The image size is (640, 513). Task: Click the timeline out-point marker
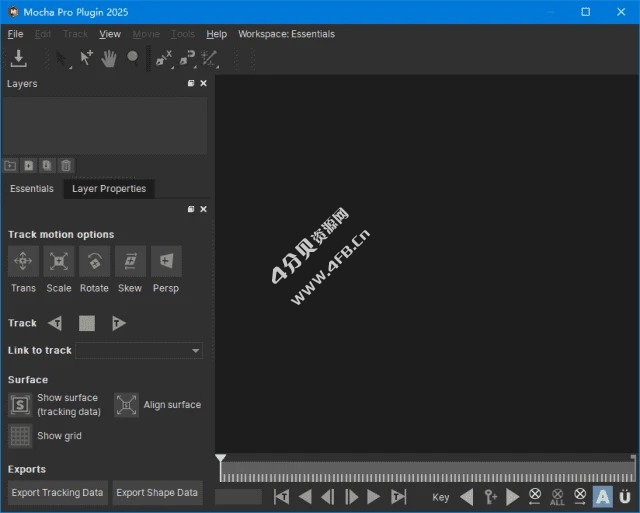click(633, 458)
